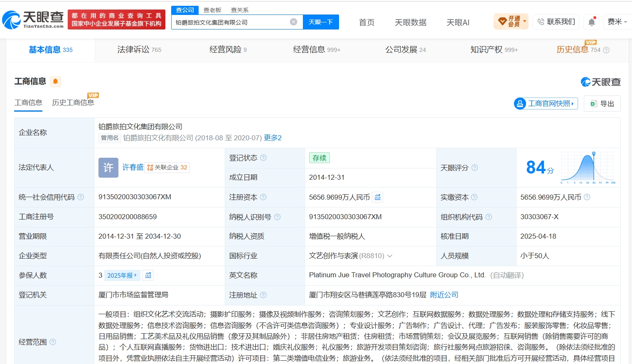632x364 pixels.
Task: Go to the 公司发展 tab
Action: click(x=406, y=50)
